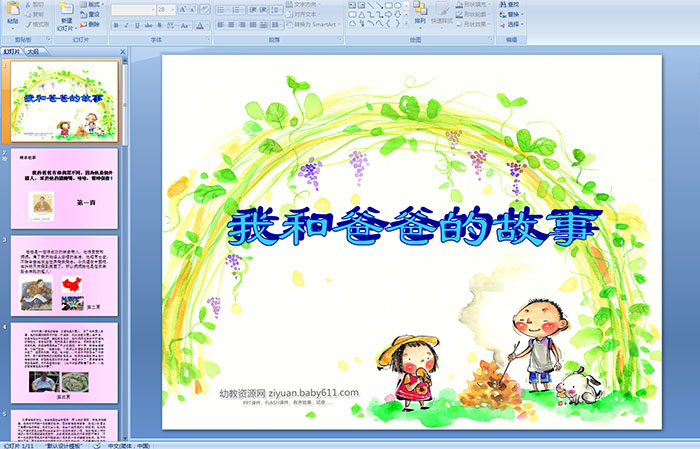Click Text Direction (文字方向) button
Screen dimensions: 700x449
coord(304,4)
